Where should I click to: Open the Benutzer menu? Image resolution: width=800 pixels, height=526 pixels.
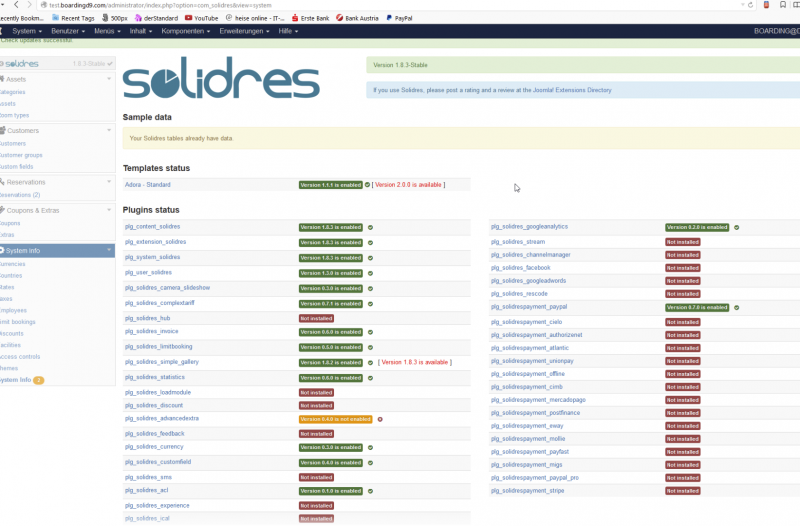(x=67, y=31)
